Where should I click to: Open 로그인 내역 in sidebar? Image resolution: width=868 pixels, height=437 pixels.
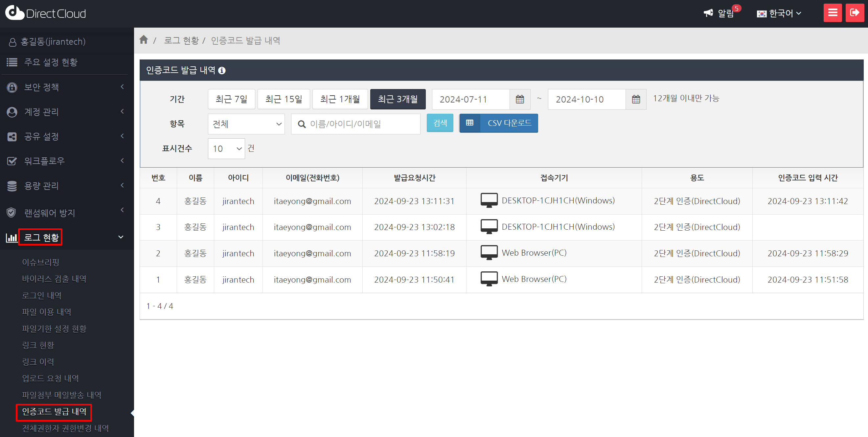click(x=42, y=295)
